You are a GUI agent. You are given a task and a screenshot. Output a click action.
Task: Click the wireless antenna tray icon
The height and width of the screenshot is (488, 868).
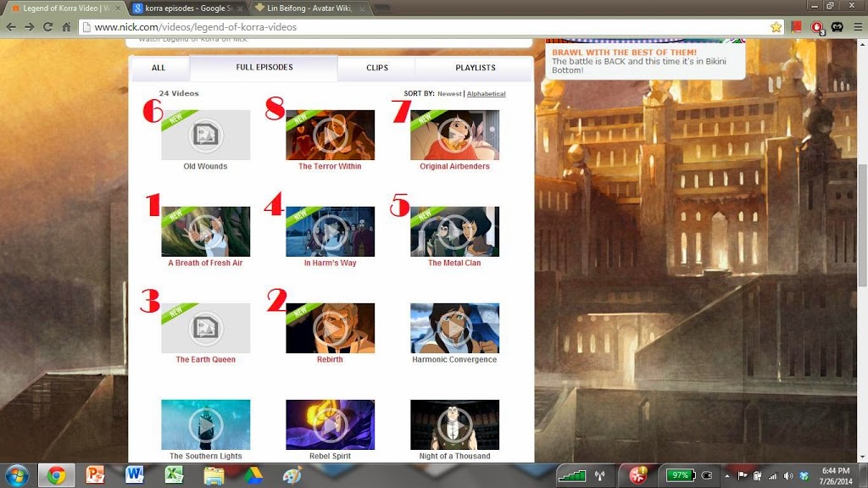(599, 475)
